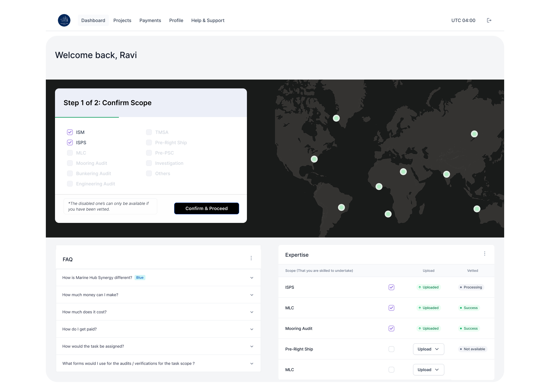The width and height of the screenshot is (550, 392).
Task: Open the Help & Support menu
Action: (208, 20)
